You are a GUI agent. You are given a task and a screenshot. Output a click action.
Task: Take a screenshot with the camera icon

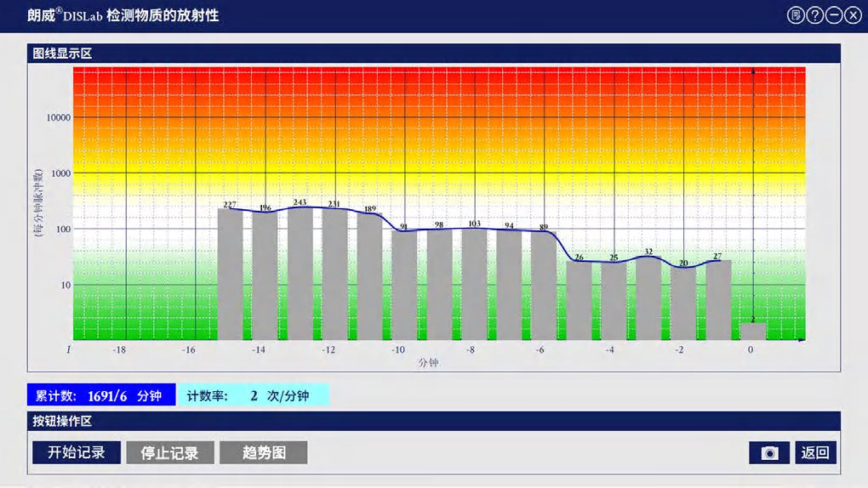click(769, 453)
